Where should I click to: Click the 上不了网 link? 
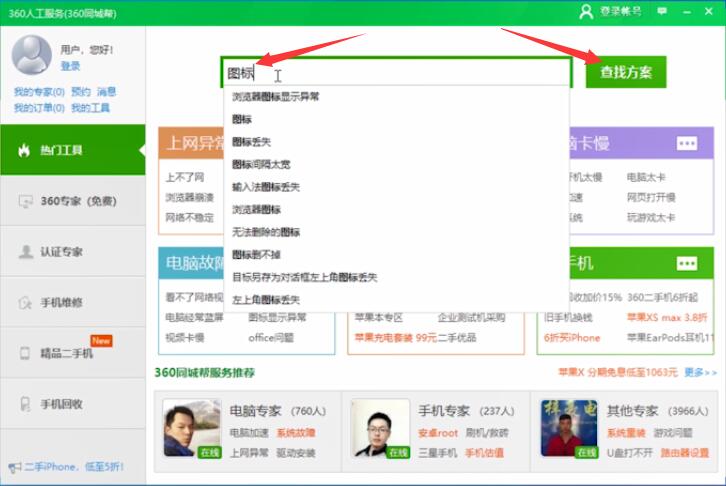pyautogui.click(x=185, y=177)
